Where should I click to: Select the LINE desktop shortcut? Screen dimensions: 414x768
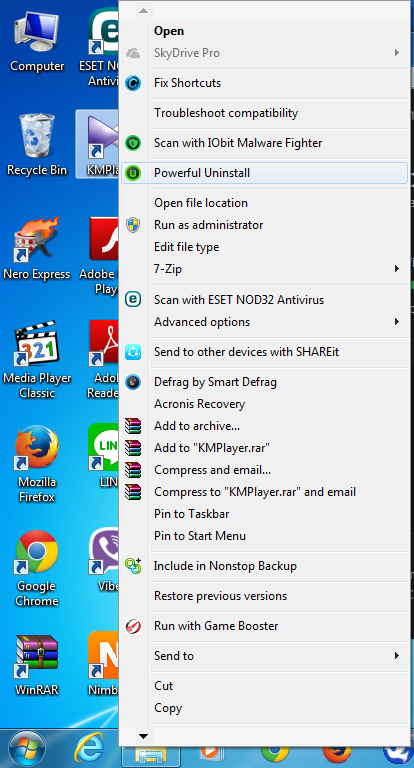[x=104, y=456]
